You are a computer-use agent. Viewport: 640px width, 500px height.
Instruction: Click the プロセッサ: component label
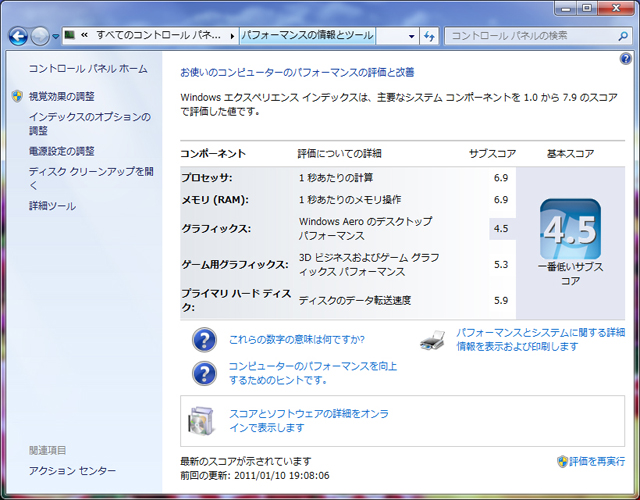pos(207,178)
